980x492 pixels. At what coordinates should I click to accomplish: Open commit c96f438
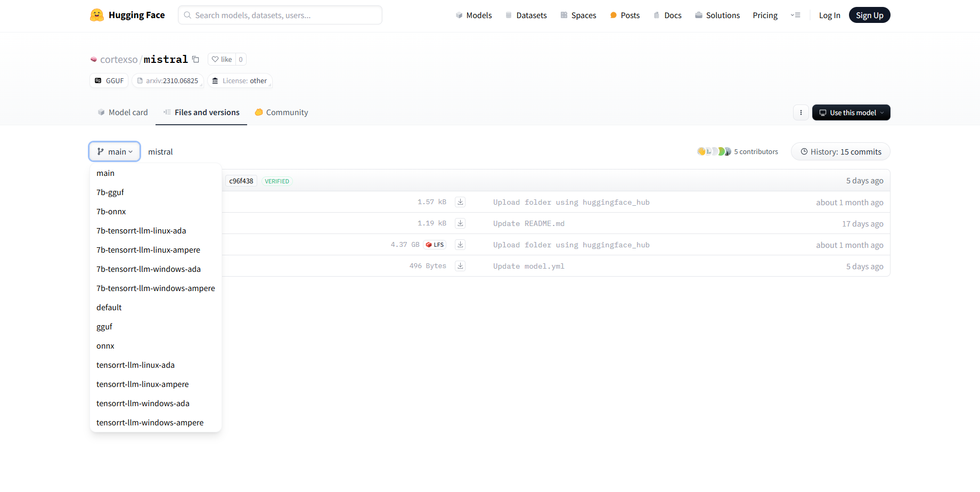tap(241, 181)
